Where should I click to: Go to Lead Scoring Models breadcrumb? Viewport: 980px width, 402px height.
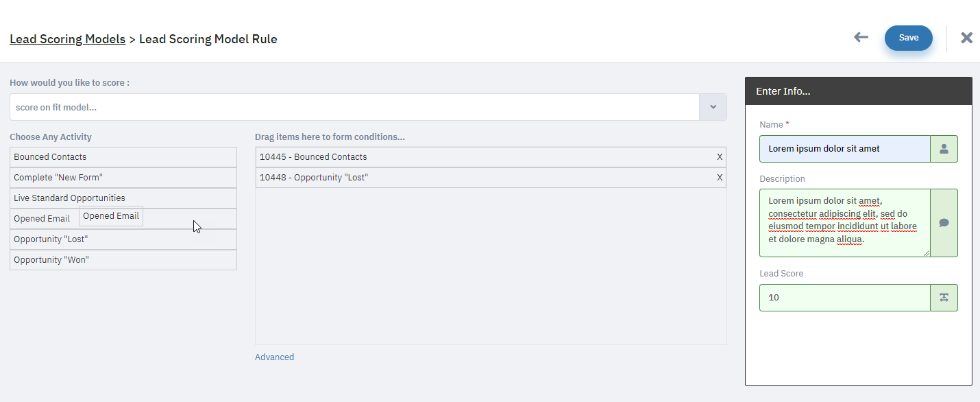coord(67,39)
